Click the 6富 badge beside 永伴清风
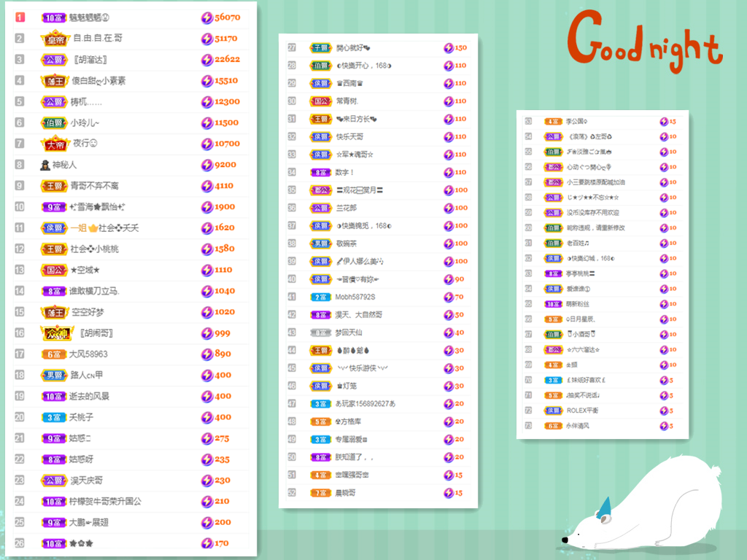This screenshot has height=560, width=747. (553, 426)
